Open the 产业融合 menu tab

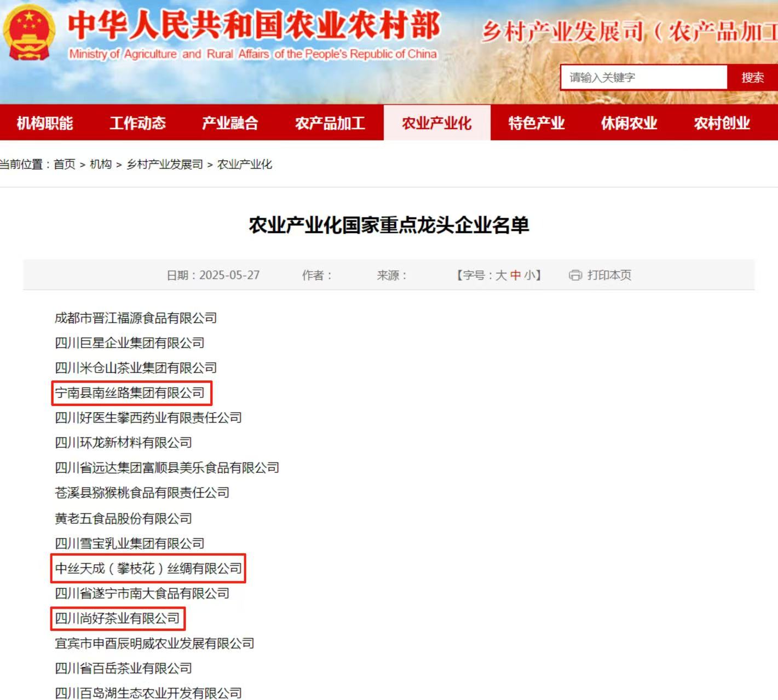tap(230, 123)
